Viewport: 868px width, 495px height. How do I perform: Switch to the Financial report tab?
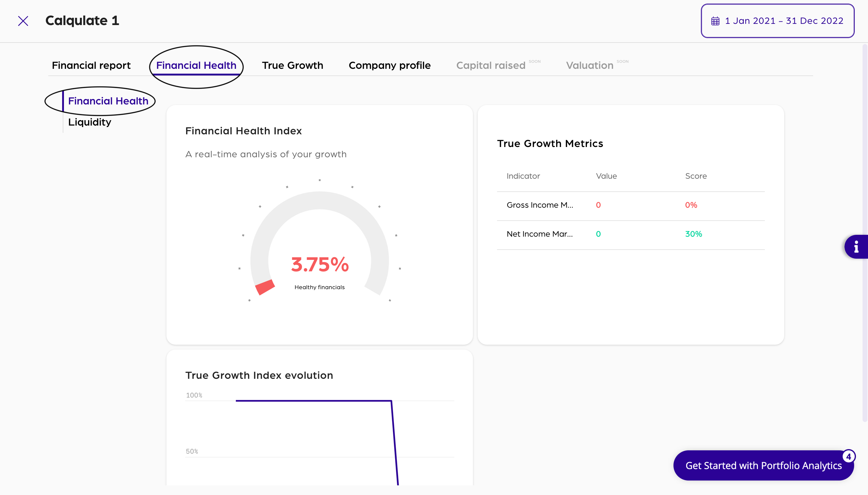91,65
